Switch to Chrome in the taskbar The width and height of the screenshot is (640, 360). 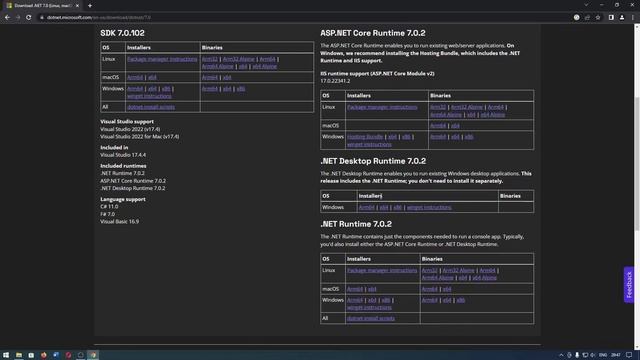point(93,355)
